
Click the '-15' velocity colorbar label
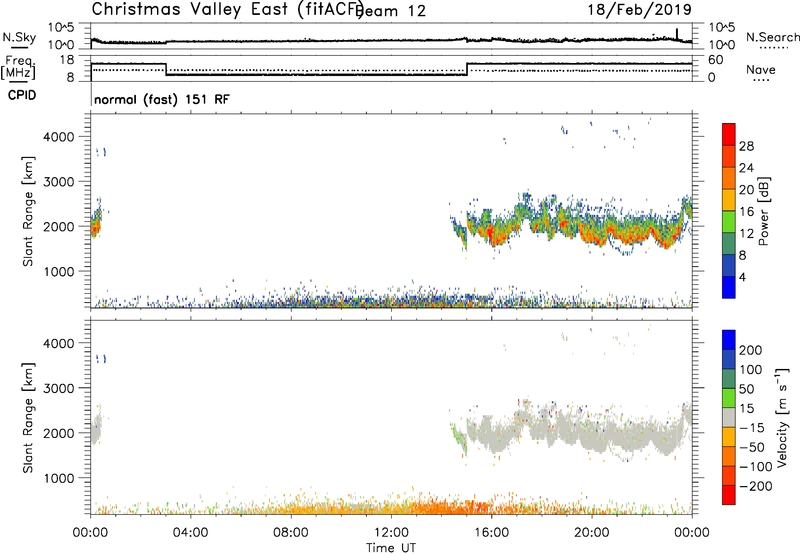(x=752, y=428)
